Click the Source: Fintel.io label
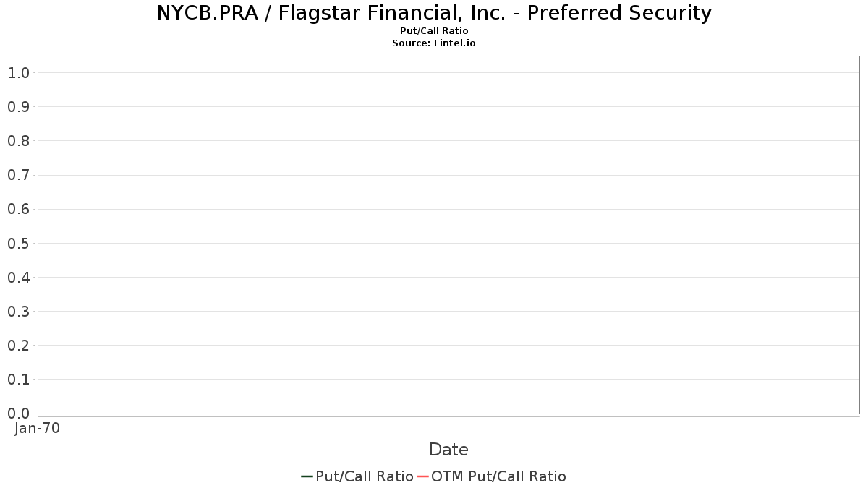This screenshot has width=868, height=488. point(434,43)
